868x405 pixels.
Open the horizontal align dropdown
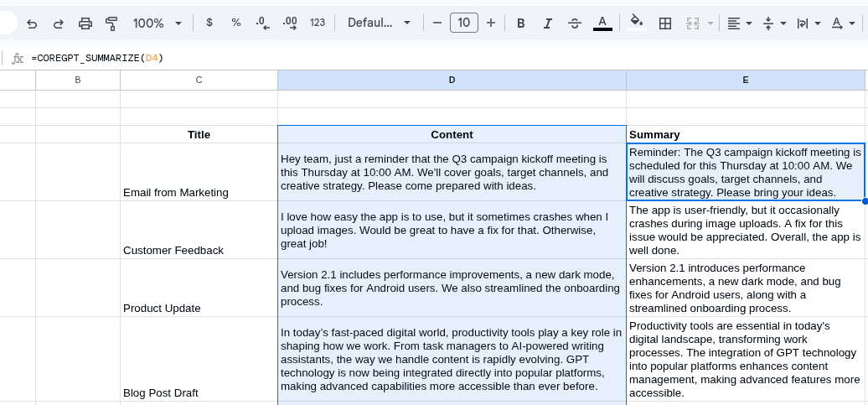click(x=739, y=23)
